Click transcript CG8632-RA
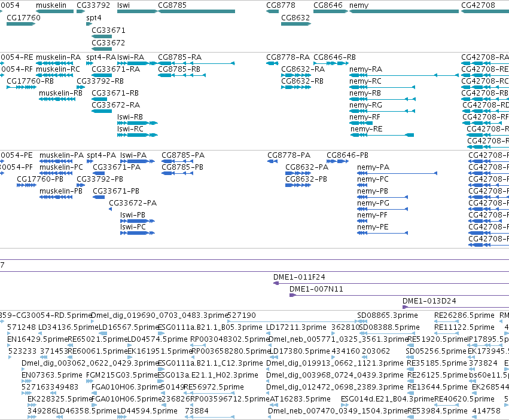This screenshot has height=420, width=509. (x=296, y=75)
